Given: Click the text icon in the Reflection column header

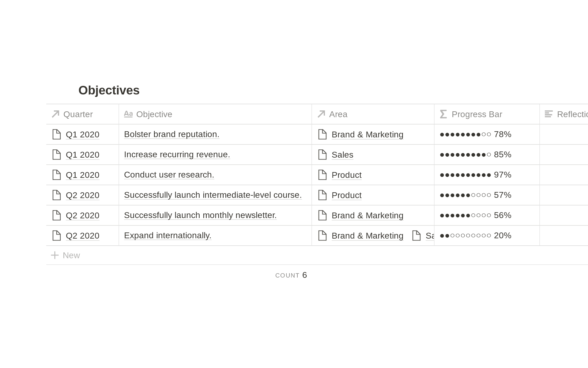Looking at the screenshot, I should pos(548,114).
